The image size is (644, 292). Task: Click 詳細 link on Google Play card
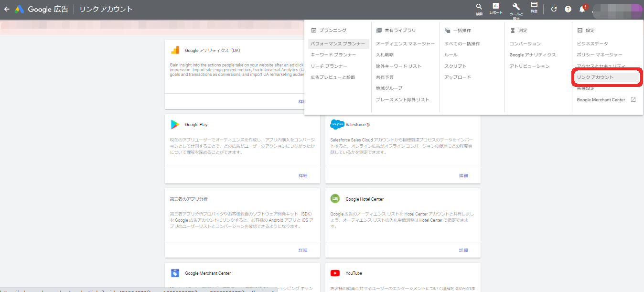tap(303, 175)
